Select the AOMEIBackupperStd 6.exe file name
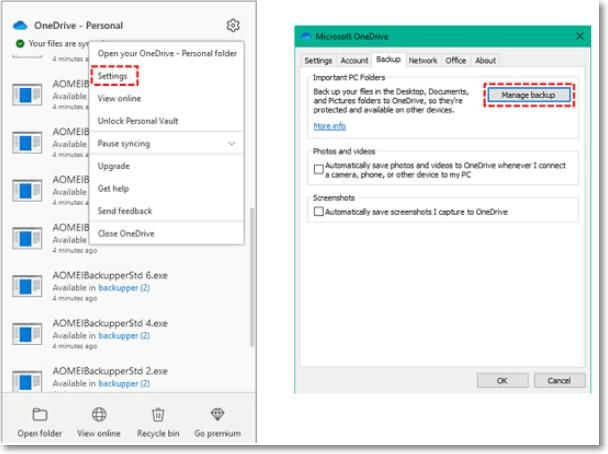Image resolution: width=608 pixels, height=454 pixels. [110, 275]
